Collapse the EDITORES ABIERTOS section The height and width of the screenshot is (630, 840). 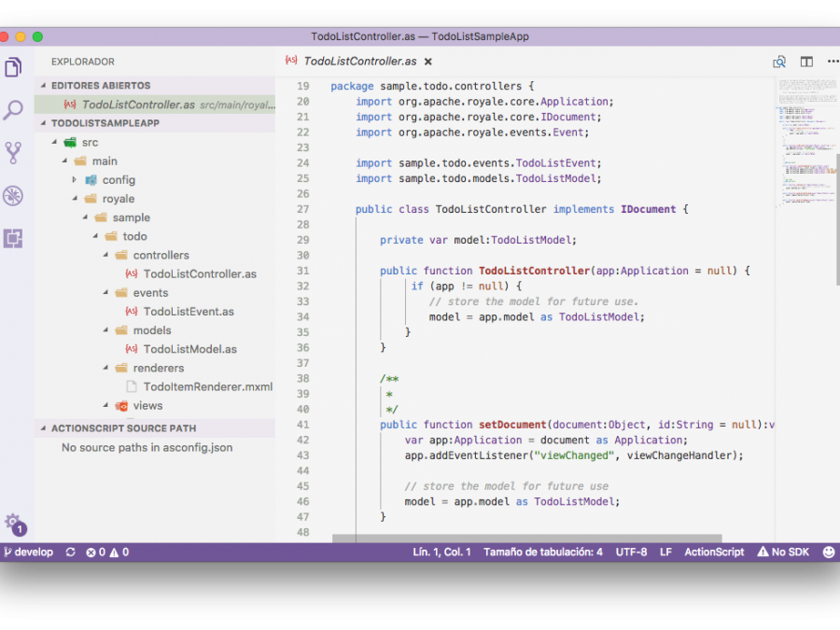pyautogui.click(x=101, y=86)
